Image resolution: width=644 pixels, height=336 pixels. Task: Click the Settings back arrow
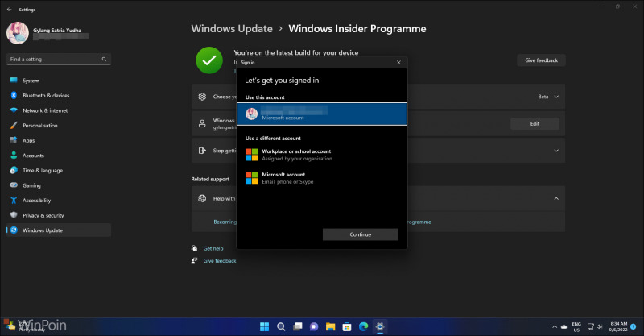[9, 10]
